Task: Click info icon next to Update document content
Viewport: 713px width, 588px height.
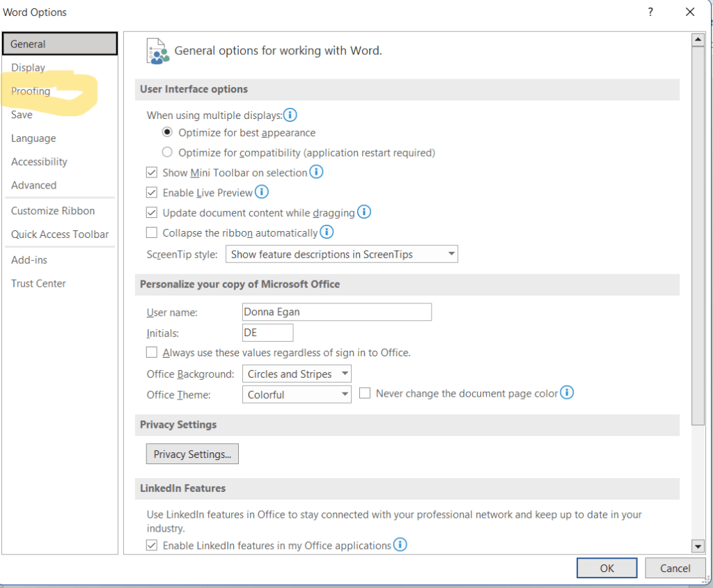Action: tap(363, 212)
